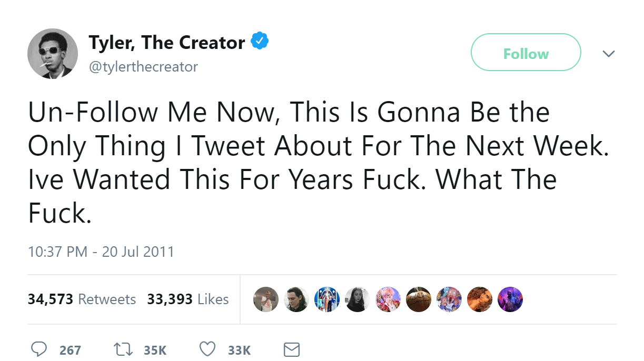Click the blue verified badge

(x=260, y=42)
